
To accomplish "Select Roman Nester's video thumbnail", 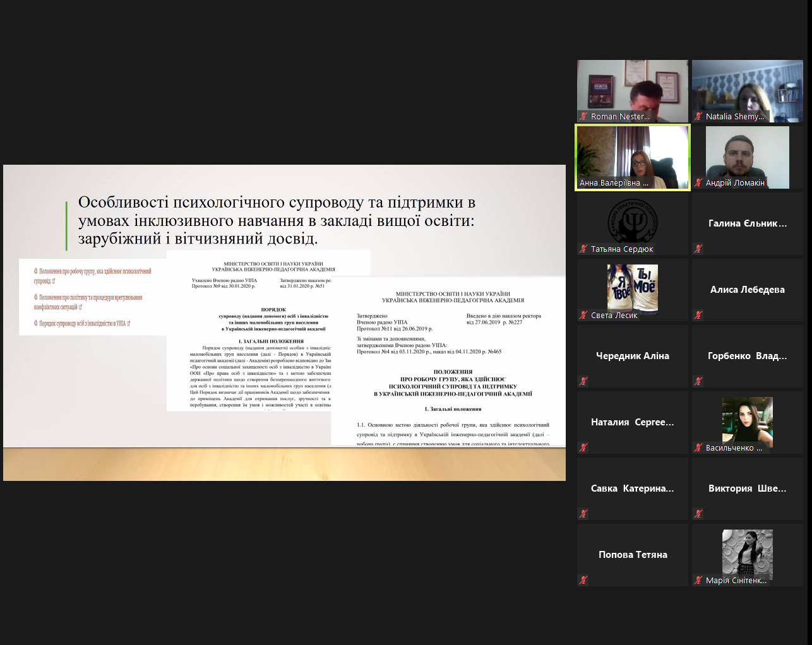I will [x=633, y=91].
